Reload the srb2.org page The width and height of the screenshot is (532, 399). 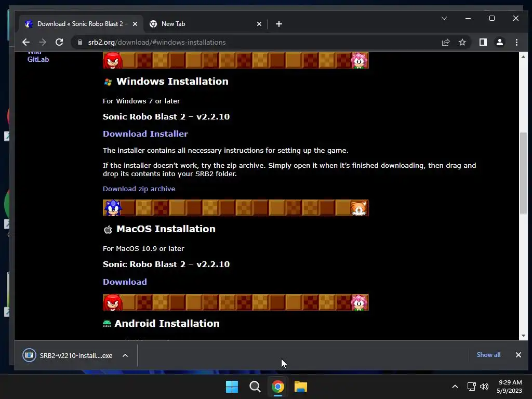tap(59, 43)
